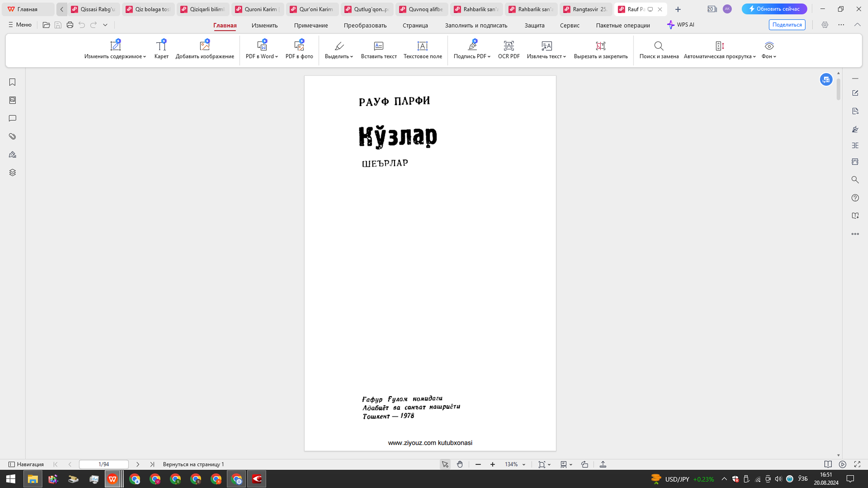Select the Caret tool
Image resolution: width=868 pixels, height=488 pixels.
pyautogui.click(x=161, y=49)
